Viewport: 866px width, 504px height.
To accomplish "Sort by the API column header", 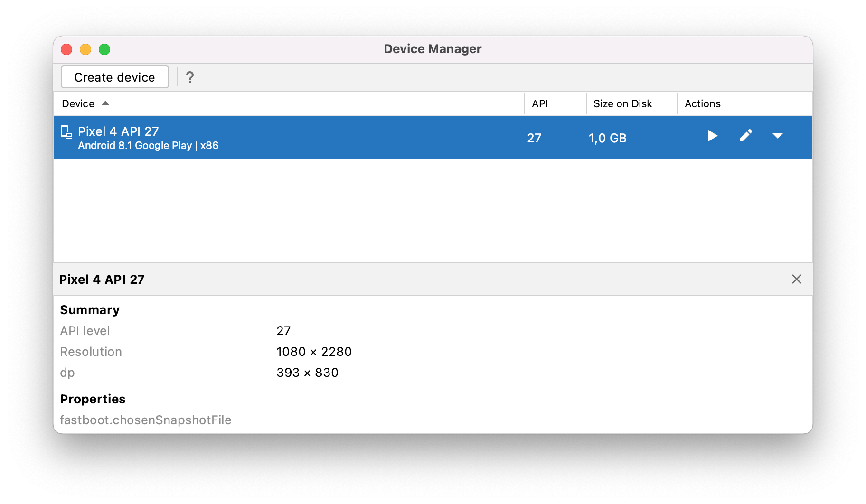I will click(540, 103).
